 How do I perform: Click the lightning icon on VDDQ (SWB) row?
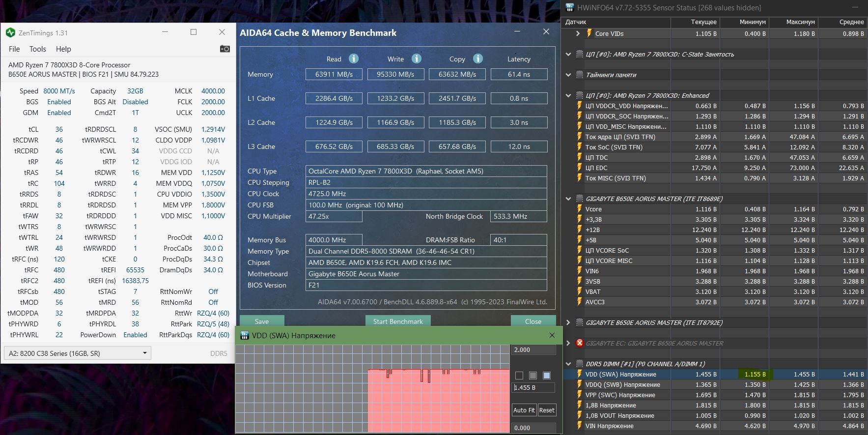click(x=580, y=384)
